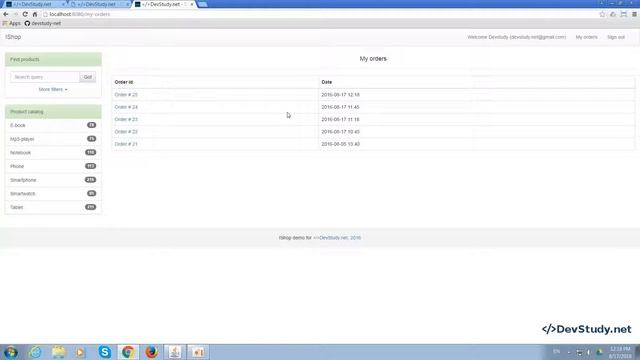Image resolution: width=640 pixels, height=360 pixels.
Task: Open Order # 22 link
Action: point(126,132)
